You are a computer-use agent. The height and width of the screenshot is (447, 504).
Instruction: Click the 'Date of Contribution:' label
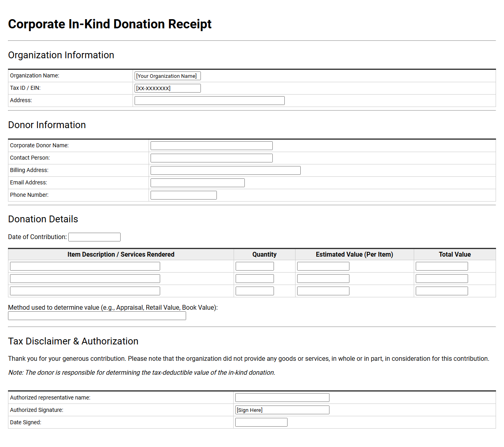[x=38, y=237]
